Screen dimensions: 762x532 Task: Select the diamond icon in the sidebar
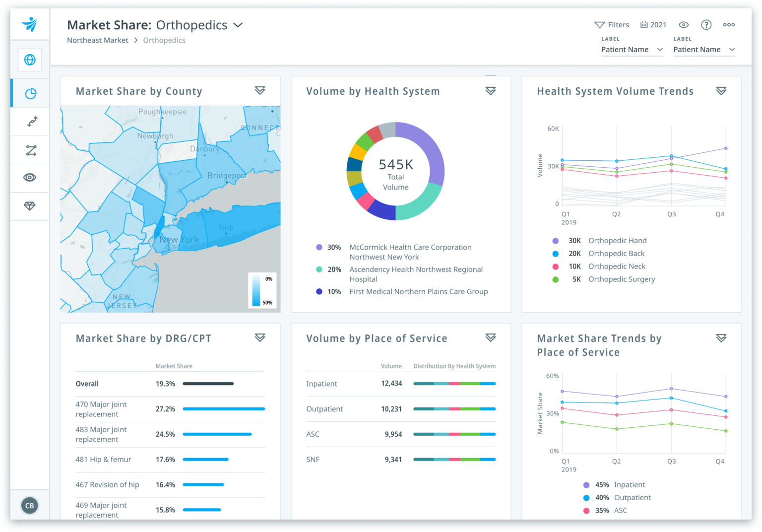pyautogui.click(x=30, y=206)
